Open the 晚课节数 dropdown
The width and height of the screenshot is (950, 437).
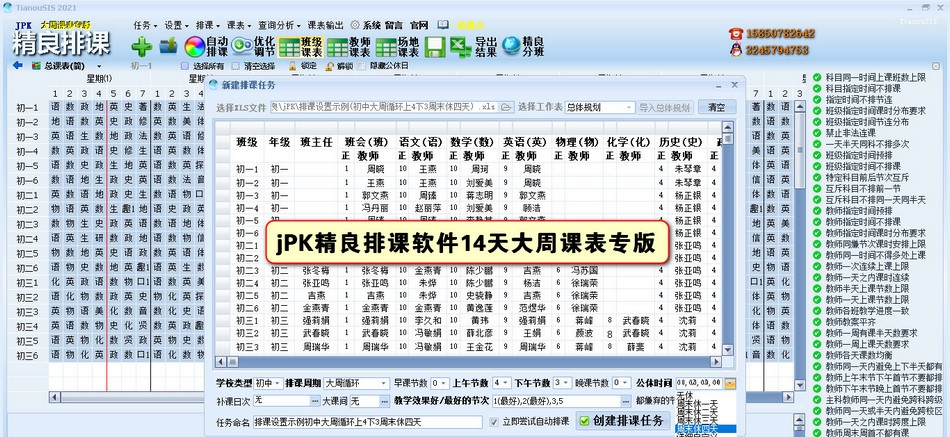tap(622, 383)
